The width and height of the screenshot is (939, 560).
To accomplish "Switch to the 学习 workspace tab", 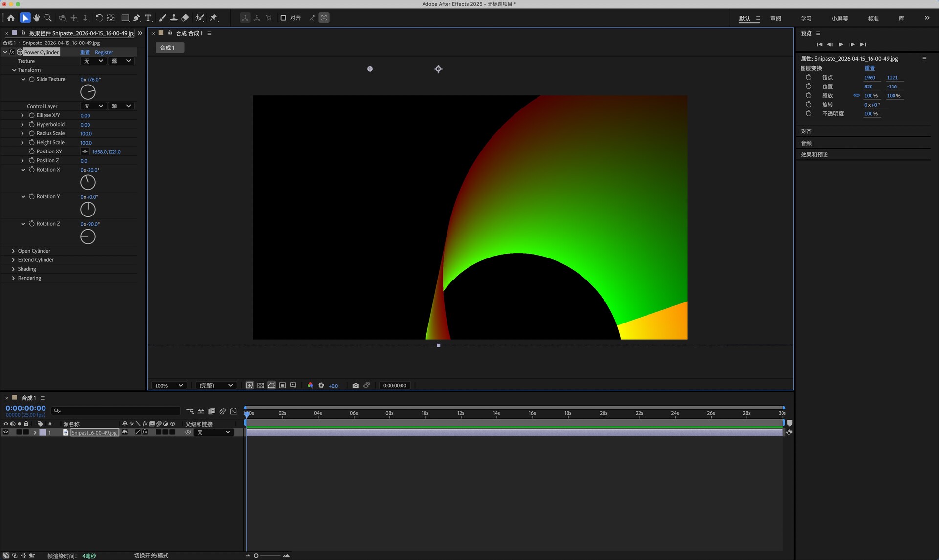I will coord(806,18).
